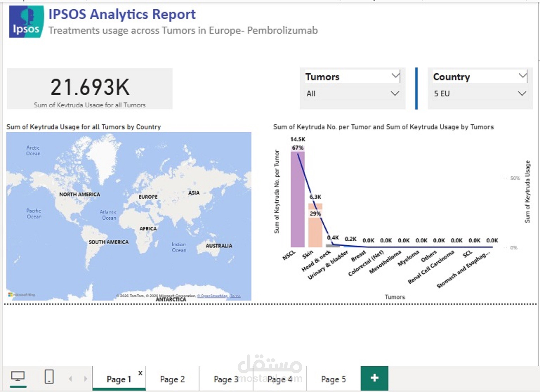The image size is (540, 392).
Task: Go to next page arrow
Action: (x=85, y=379)
